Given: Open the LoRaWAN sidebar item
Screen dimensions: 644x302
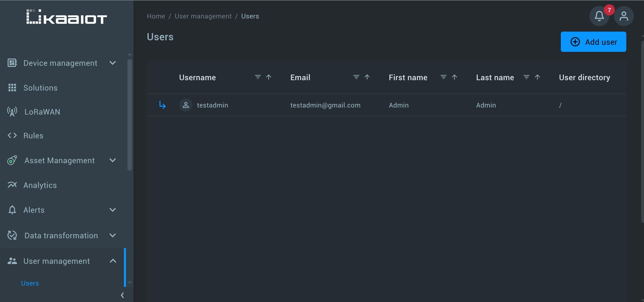Looking at the screenshot, I should pyautogui.click(x=42, y=112).
